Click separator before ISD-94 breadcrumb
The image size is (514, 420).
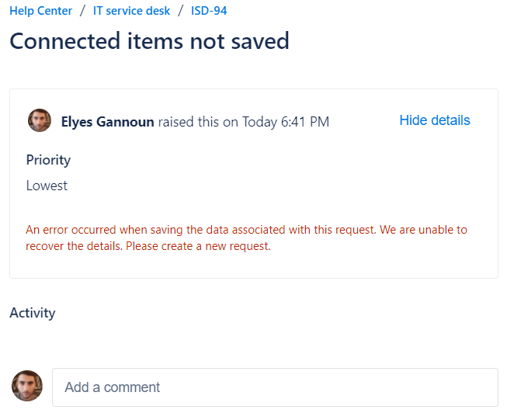(180, 11)
